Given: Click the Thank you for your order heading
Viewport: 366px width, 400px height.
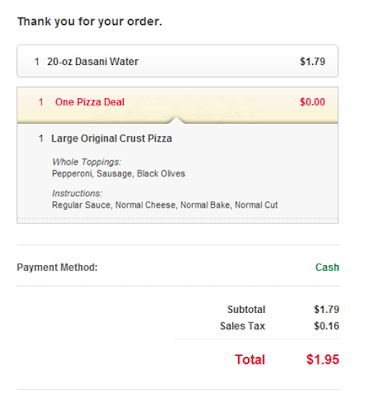Looking at the screenshot, I should point(90,22).
